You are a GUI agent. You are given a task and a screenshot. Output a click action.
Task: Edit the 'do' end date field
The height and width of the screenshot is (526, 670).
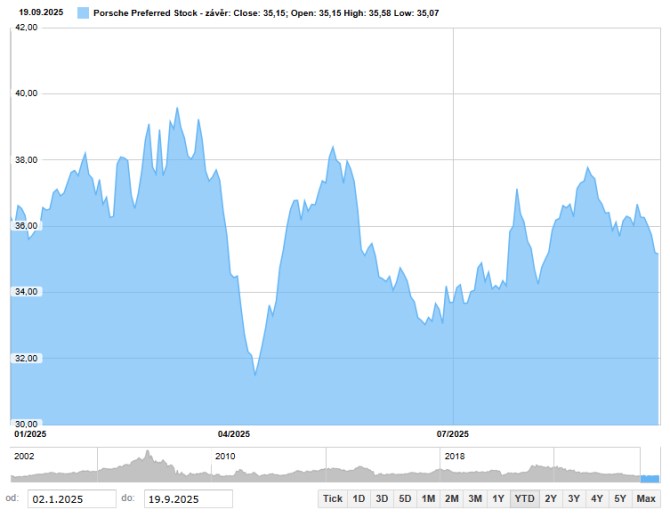click(188, 499)
